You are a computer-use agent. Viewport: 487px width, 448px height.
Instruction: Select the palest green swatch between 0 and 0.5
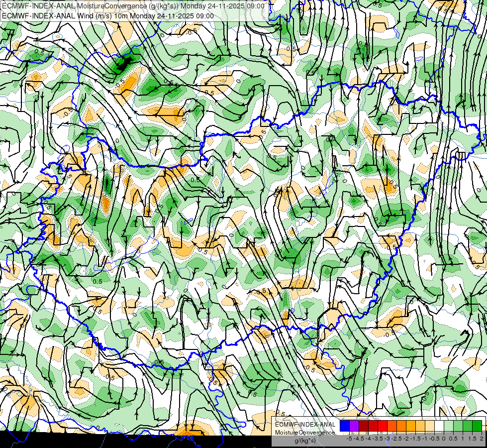tap(449, 426)
